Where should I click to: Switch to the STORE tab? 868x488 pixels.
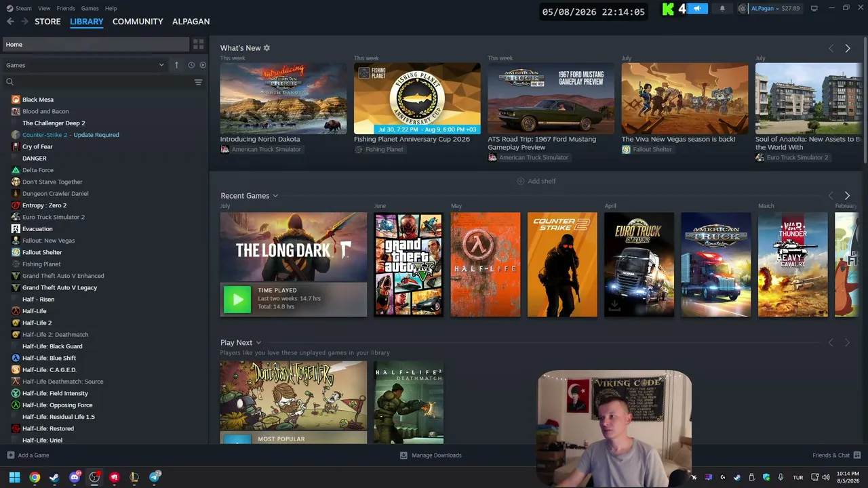pos(47,22)
